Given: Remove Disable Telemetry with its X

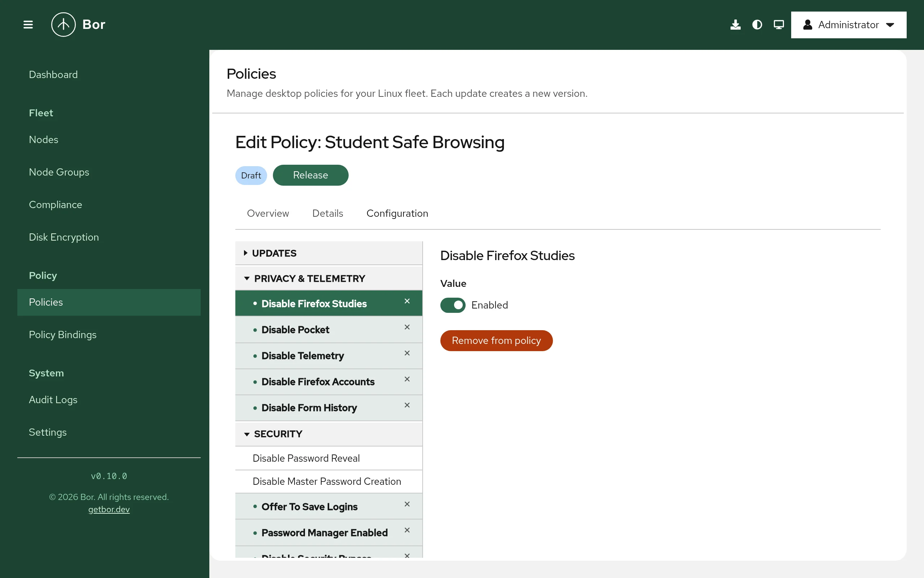Looking at the screenshot, I should [x=407, y=353].
